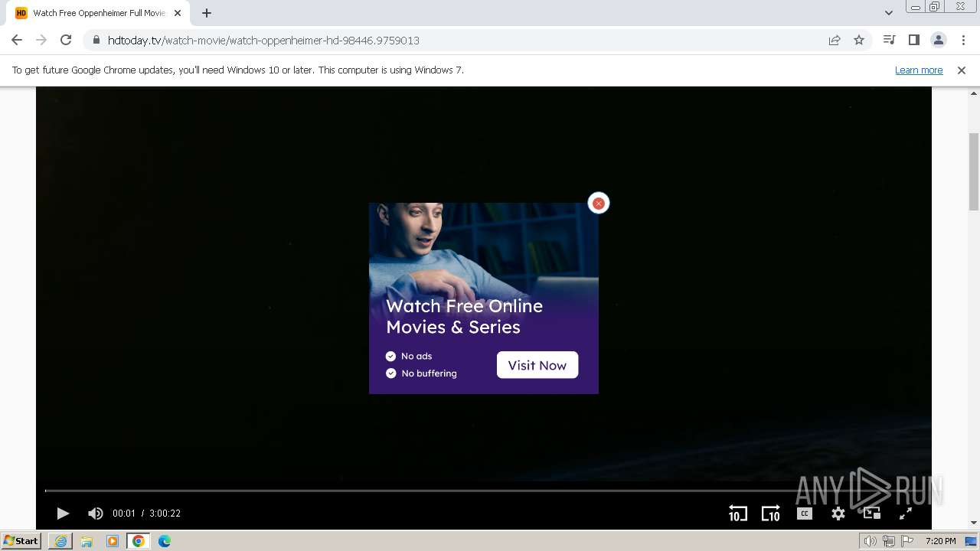The width and height of the screenshot is (980, 551).
Task: Reload the current page
Action: coord(66,40)
